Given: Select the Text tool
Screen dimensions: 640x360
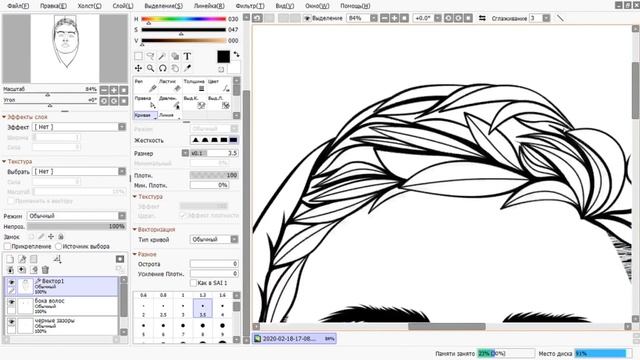Looking at the screenshot, I should coord(187,56).
